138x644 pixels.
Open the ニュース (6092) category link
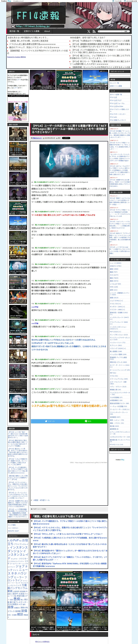[x=115, y=263]
